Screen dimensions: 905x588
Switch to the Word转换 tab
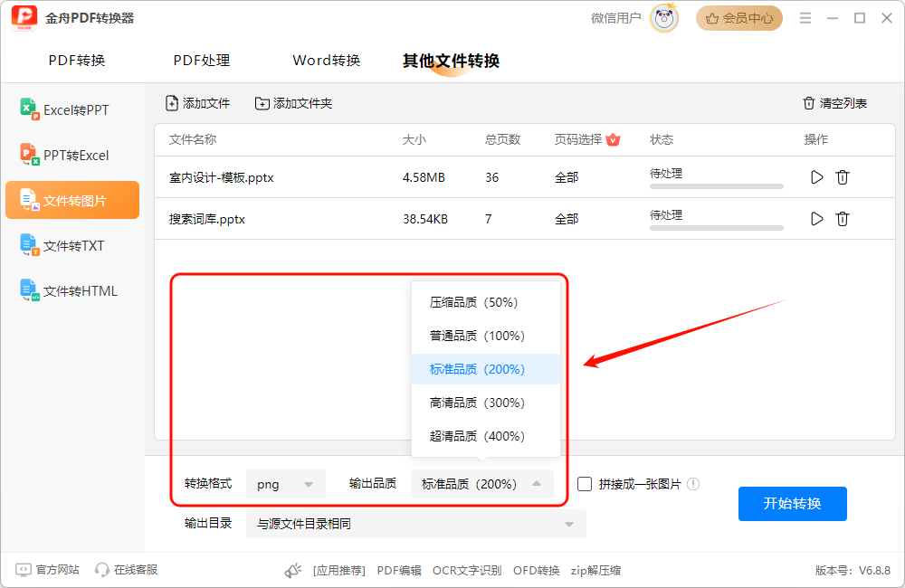(x=327, y=61)
